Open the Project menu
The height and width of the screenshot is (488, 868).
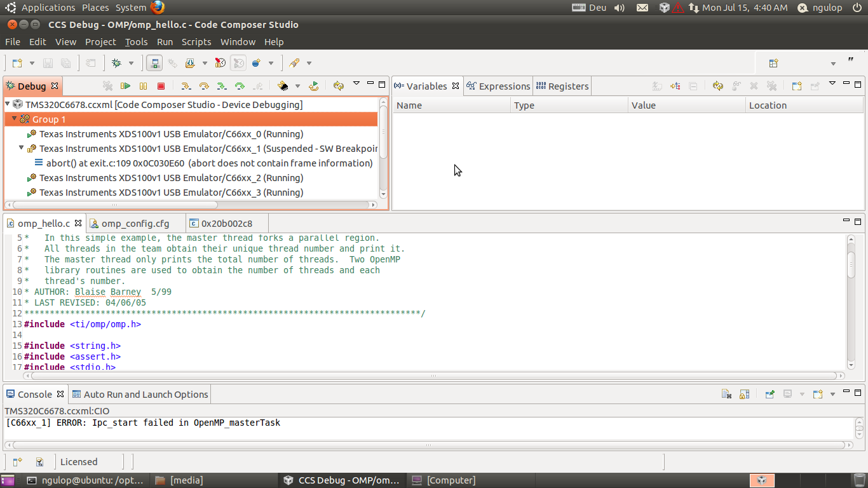(100, 42)
